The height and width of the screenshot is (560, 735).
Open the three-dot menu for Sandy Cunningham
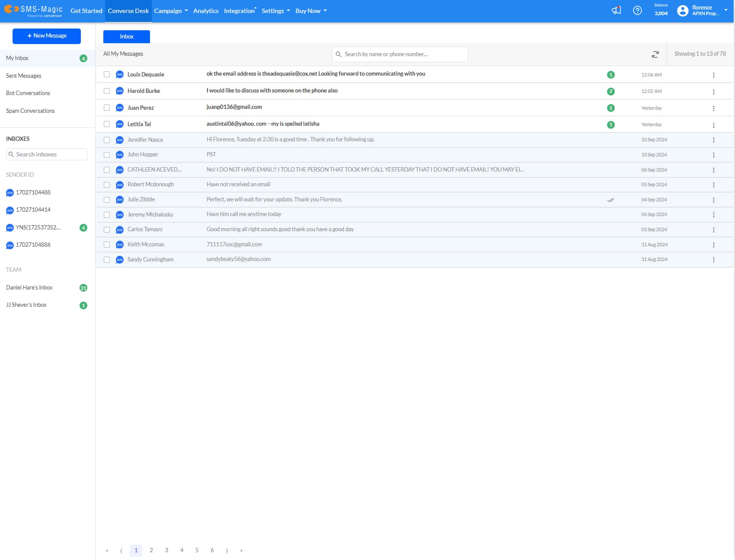713,260
